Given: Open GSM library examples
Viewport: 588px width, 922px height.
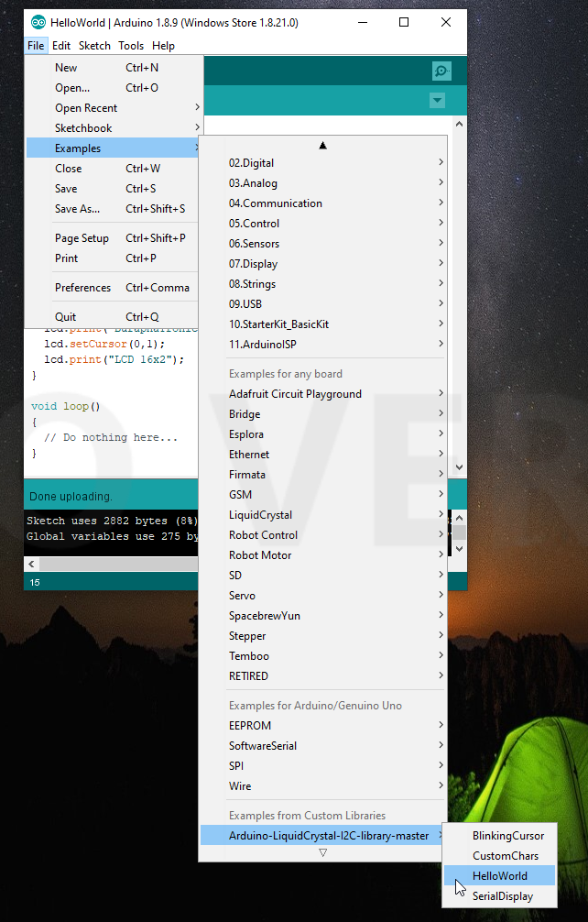Looking at the screenshot, I should (x=322, y=495).
